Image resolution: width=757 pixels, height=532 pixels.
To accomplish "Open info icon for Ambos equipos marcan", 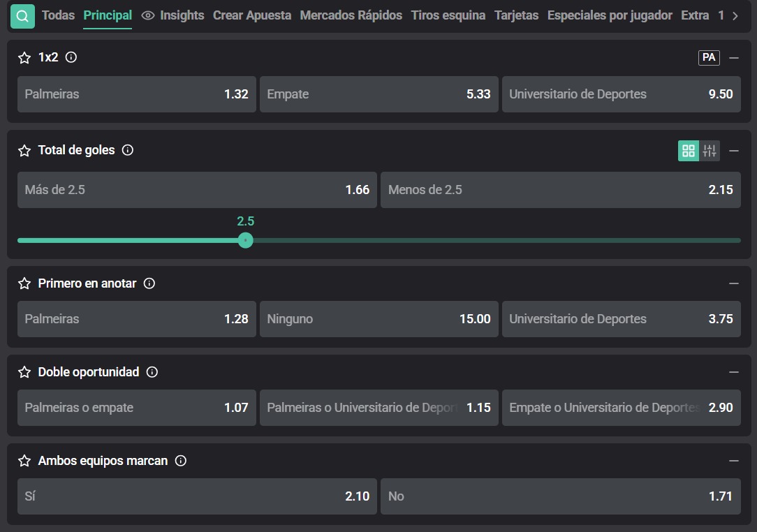I will (x=181, y=461).
